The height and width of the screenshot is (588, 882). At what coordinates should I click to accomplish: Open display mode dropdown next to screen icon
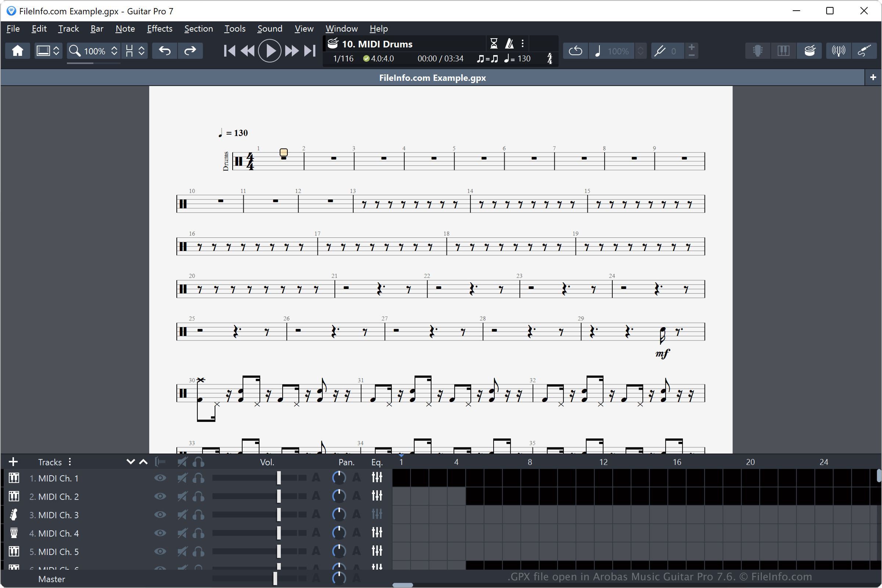56,51
